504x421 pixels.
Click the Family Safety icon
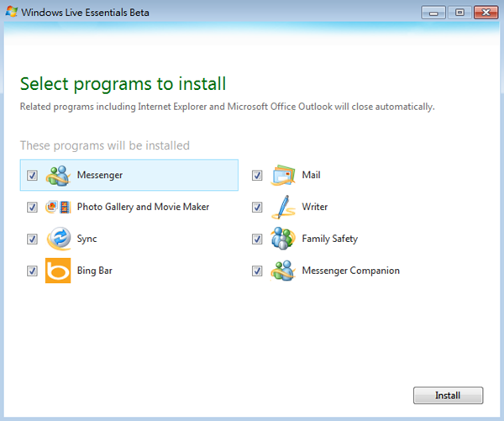click(x=283, y=239)
